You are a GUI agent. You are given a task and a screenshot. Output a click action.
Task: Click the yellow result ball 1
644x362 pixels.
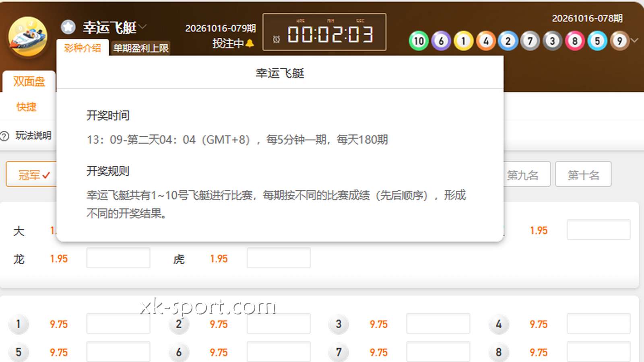click(x=463, y=41)
